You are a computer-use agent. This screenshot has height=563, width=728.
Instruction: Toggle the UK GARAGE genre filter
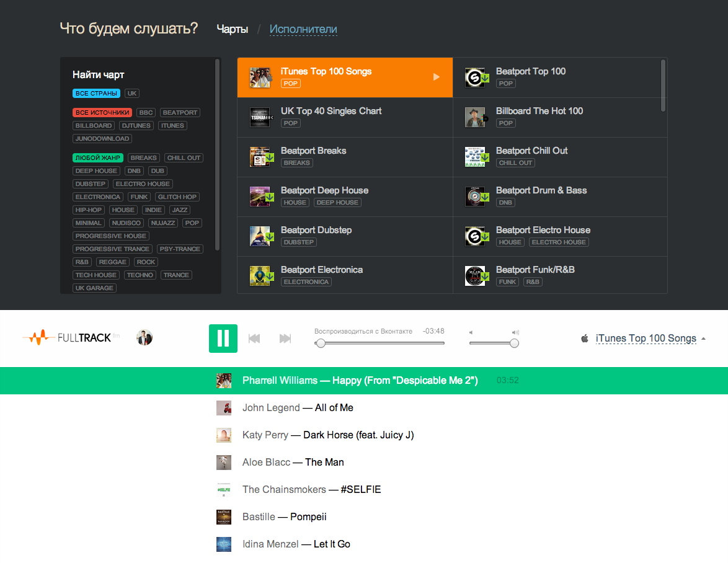click(94, 288)
